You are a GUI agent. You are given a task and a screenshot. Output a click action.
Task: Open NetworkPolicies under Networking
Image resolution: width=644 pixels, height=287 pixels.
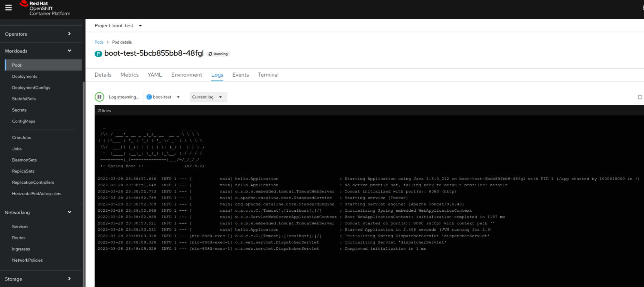click(x=27, y=260)
